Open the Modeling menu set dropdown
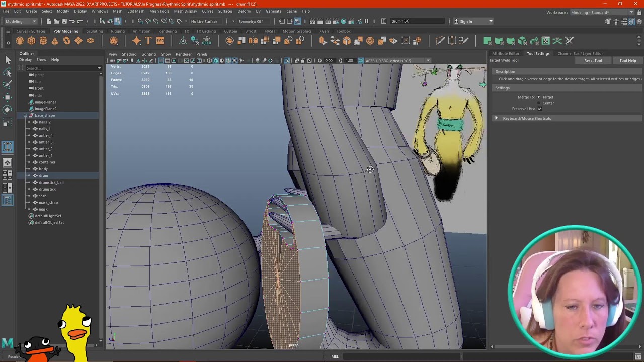Image resolution: width=644 pixels, height=362 pixels. coord(21,21)
